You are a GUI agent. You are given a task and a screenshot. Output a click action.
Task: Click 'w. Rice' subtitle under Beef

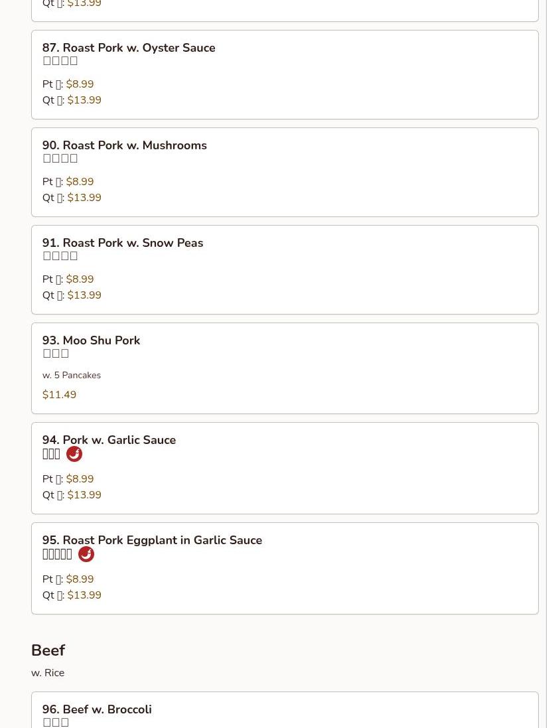pos(48,674)
